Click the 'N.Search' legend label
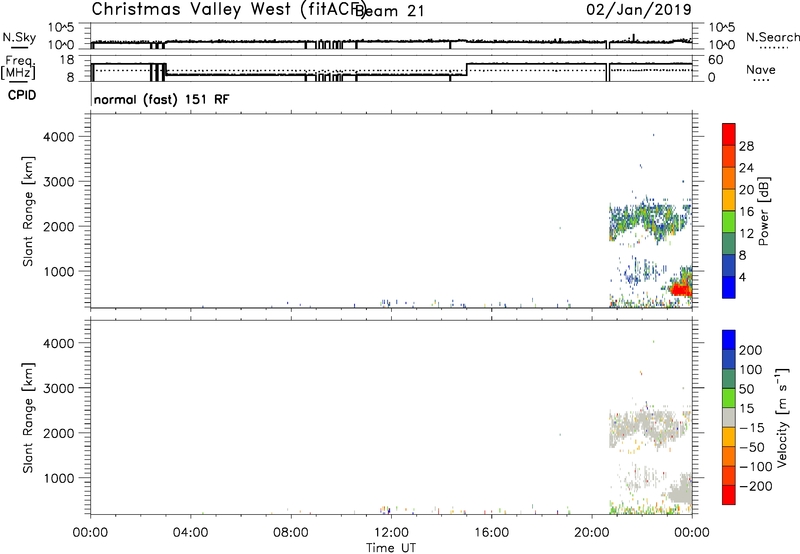 click(772, 37)
